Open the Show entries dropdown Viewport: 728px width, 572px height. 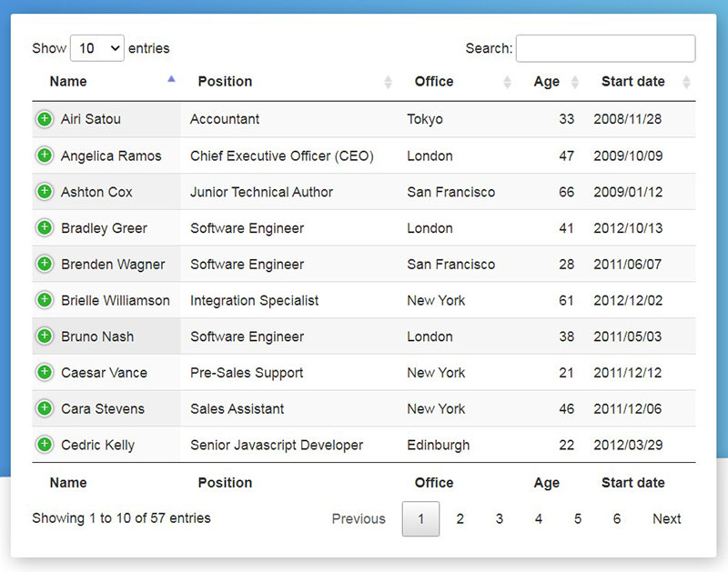pos(97,48)
